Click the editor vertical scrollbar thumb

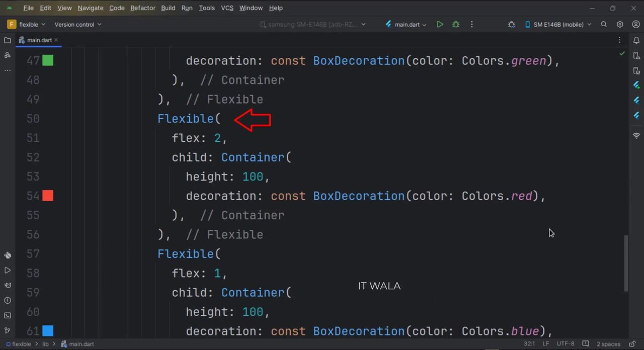pos(626,263)
